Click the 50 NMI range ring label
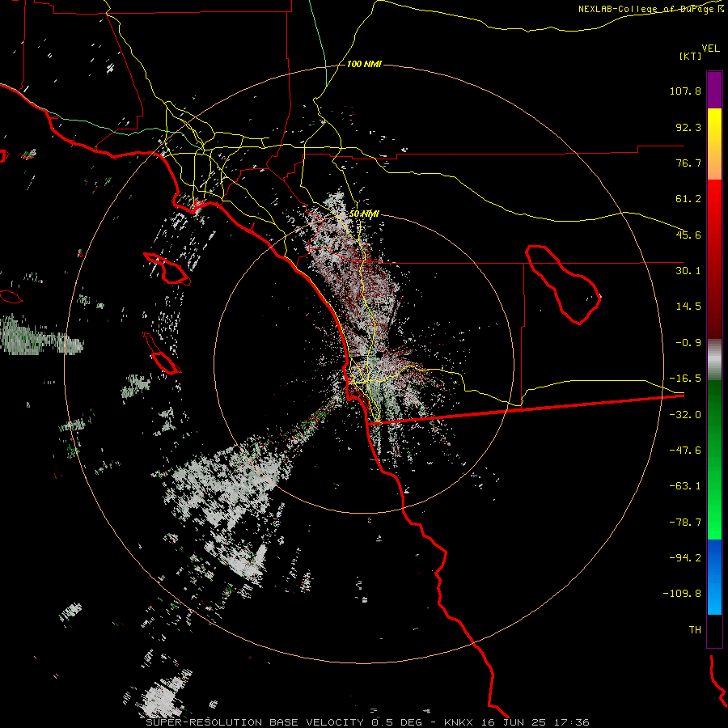Image resolution: width=728 pixels, height=728 pixels. [364, 214]
